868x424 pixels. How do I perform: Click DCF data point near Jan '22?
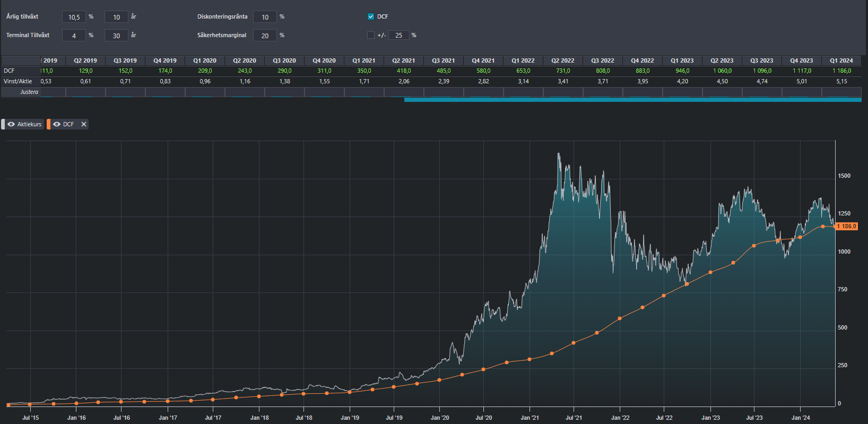coord(620,318)
